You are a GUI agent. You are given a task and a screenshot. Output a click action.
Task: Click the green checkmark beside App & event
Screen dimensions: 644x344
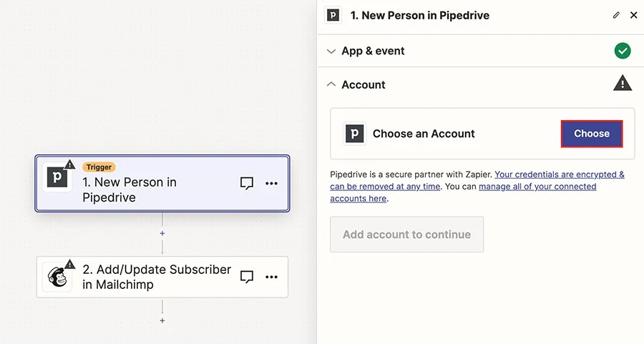click(623, 51)
